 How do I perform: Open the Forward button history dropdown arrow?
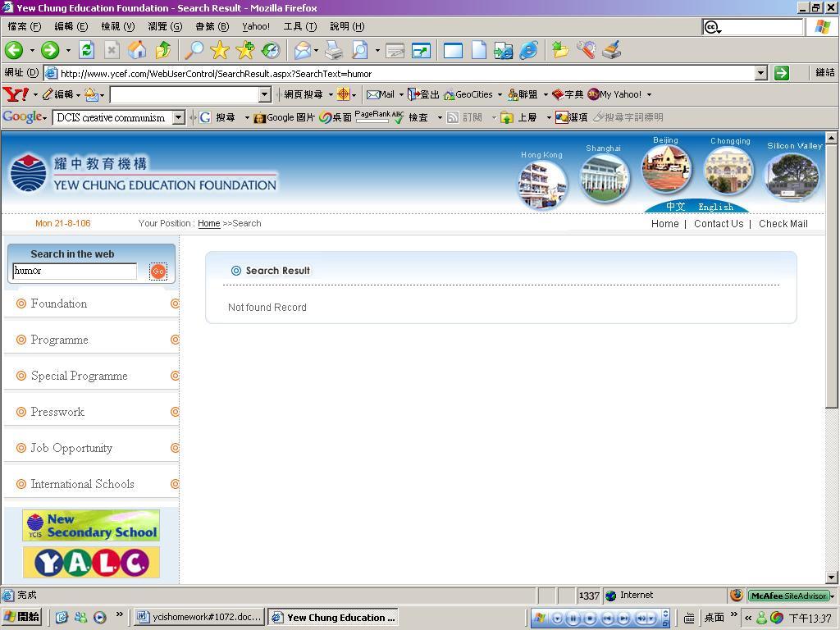point(68,50)
